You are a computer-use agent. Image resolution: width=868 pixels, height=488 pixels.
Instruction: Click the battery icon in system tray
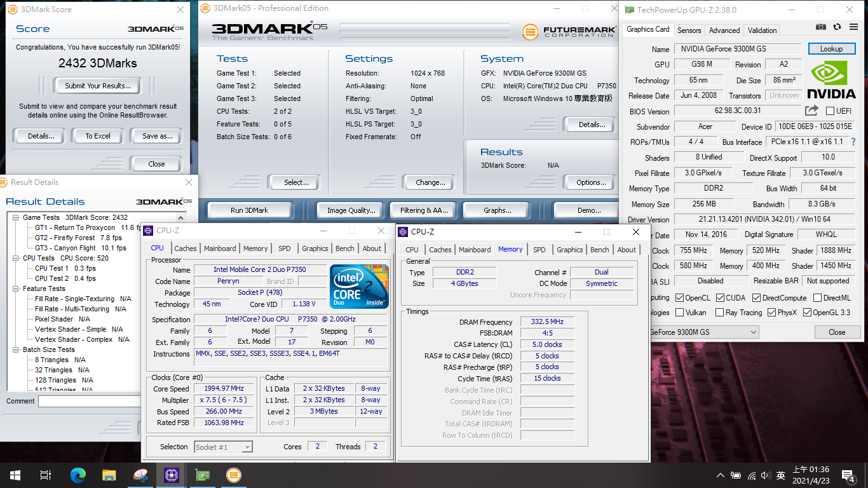click(x=736, y=475)
